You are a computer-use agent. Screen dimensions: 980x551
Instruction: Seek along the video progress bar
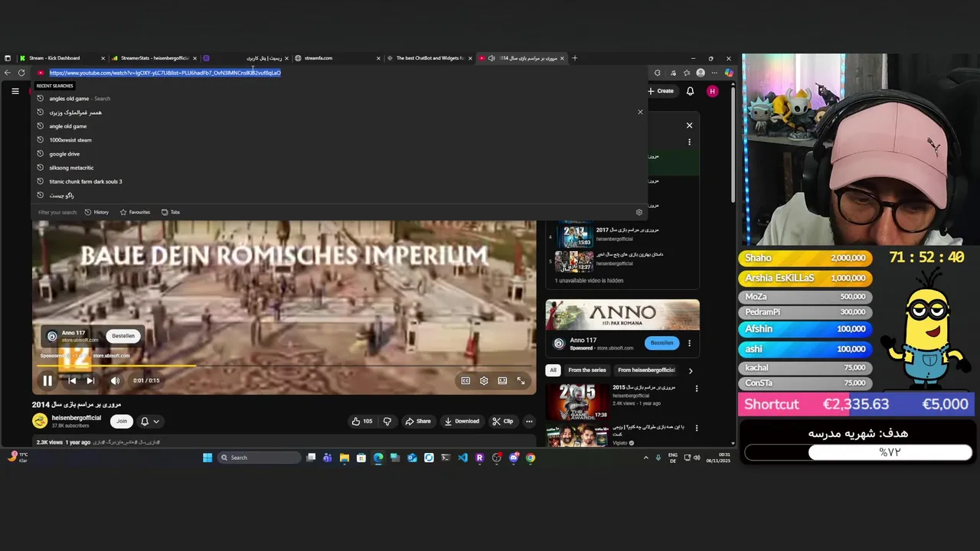click(284, 366)
